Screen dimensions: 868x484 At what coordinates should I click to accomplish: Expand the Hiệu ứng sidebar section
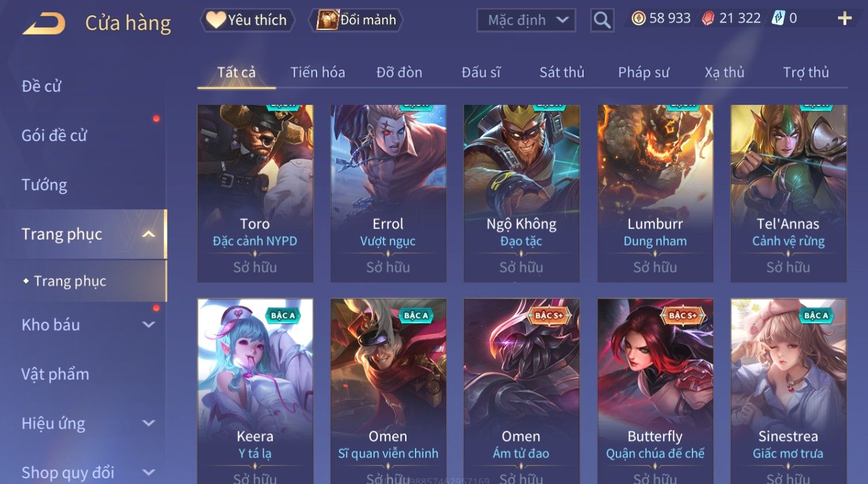coord(149,423)
